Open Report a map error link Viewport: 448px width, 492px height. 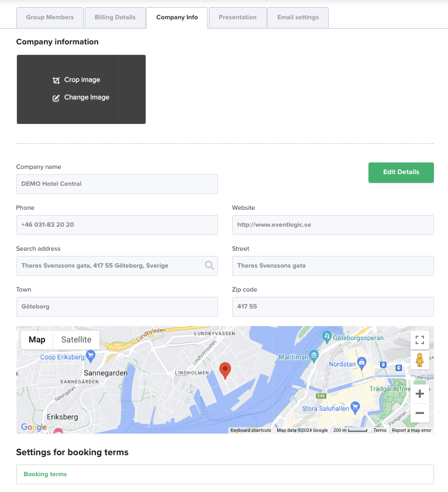(x=411, y=430)
